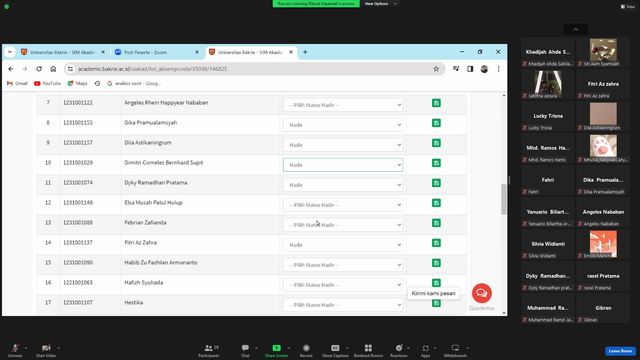Open the Participants panel

coord(209,350)
